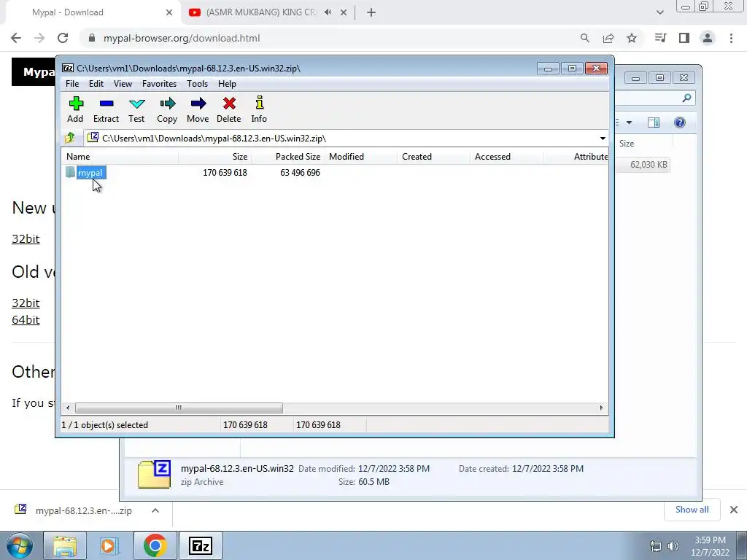The height and width of the screenshot is (560, 747).
Task: Switch to the Mypal - Download tab
Action: [90, 12]
